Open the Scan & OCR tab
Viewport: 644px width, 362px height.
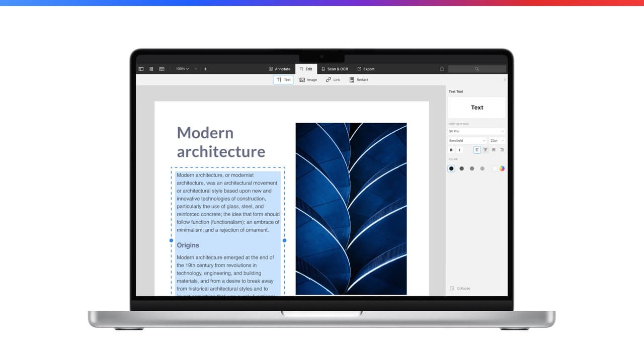point(334,68)
